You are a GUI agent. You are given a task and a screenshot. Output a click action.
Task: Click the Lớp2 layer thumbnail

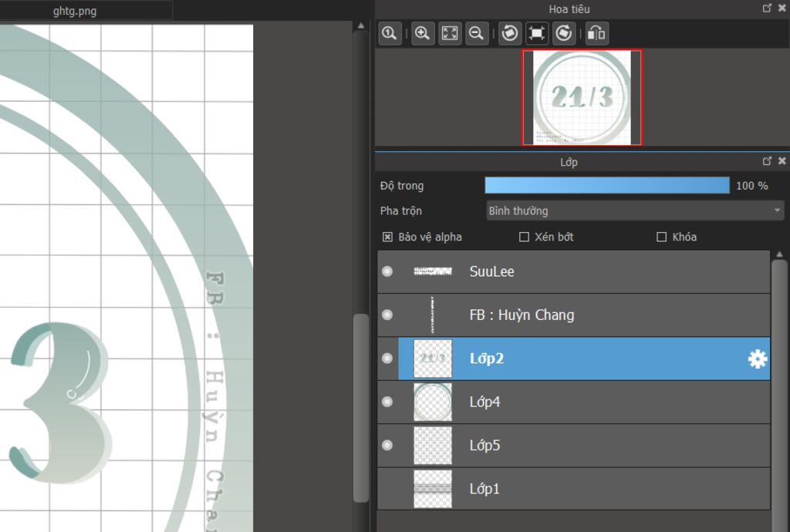tap(433, 359)
